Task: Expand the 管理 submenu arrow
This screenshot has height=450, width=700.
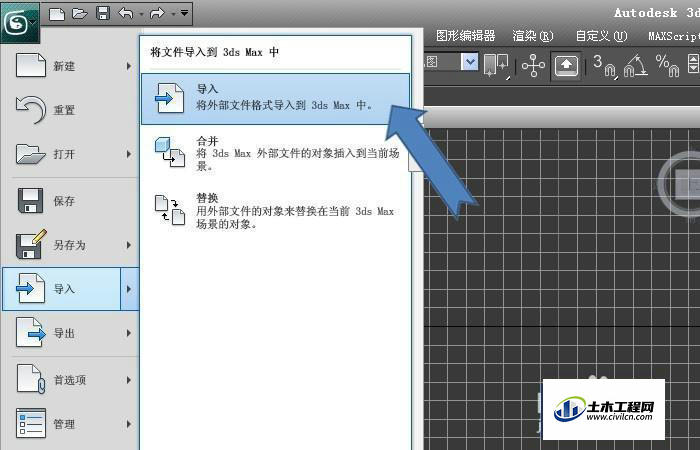Action: (x=129, y=424)
